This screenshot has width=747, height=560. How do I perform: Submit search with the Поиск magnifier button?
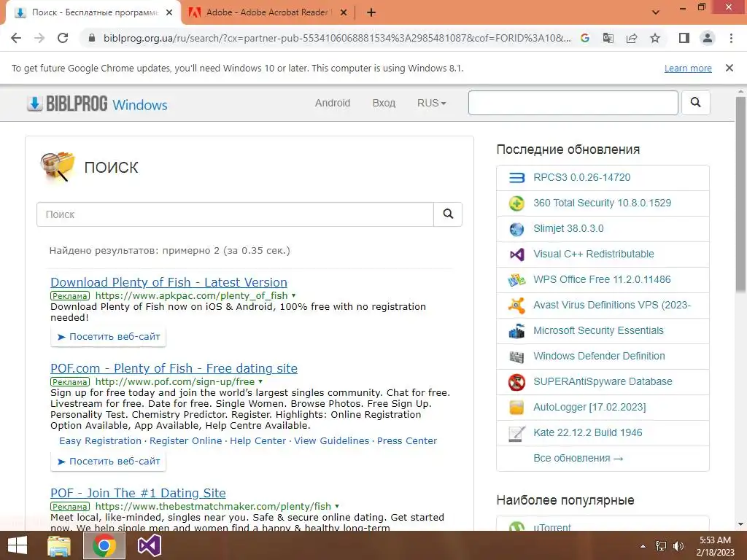pyautogui.click(x=448, y=214)
